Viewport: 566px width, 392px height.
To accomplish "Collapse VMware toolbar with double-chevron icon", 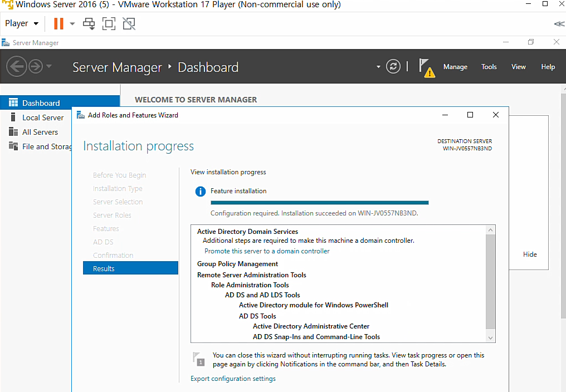I will coord(559,24).
